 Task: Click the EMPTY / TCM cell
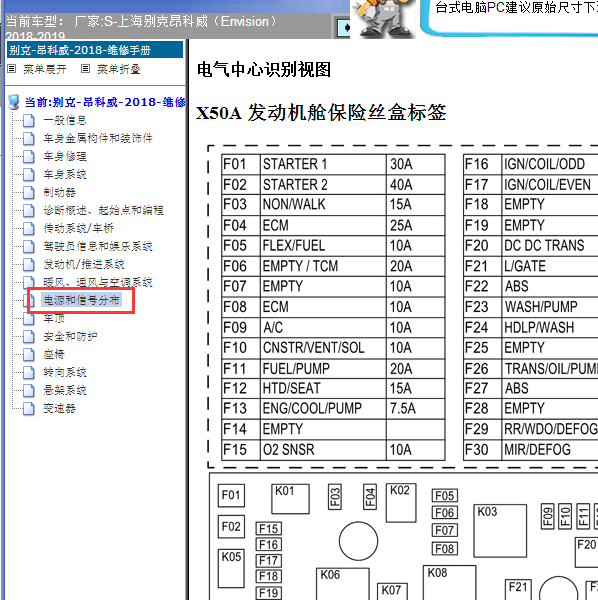323,266
